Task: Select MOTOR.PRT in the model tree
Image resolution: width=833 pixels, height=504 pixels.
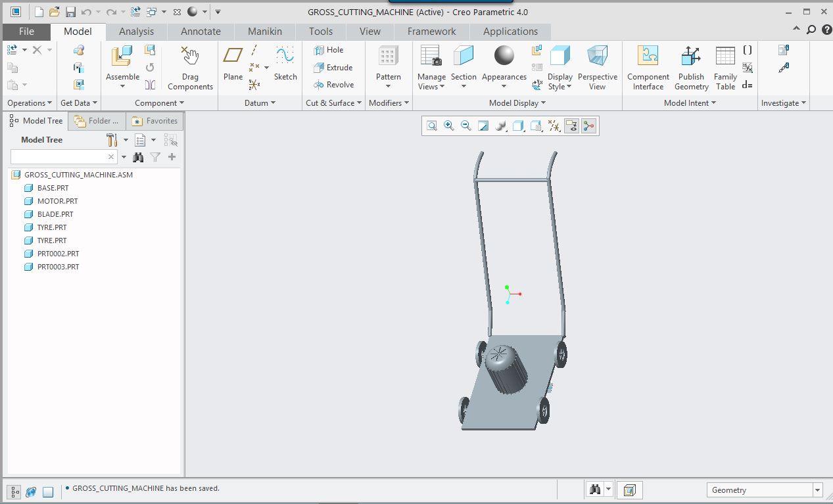Action: pos(51,201)
